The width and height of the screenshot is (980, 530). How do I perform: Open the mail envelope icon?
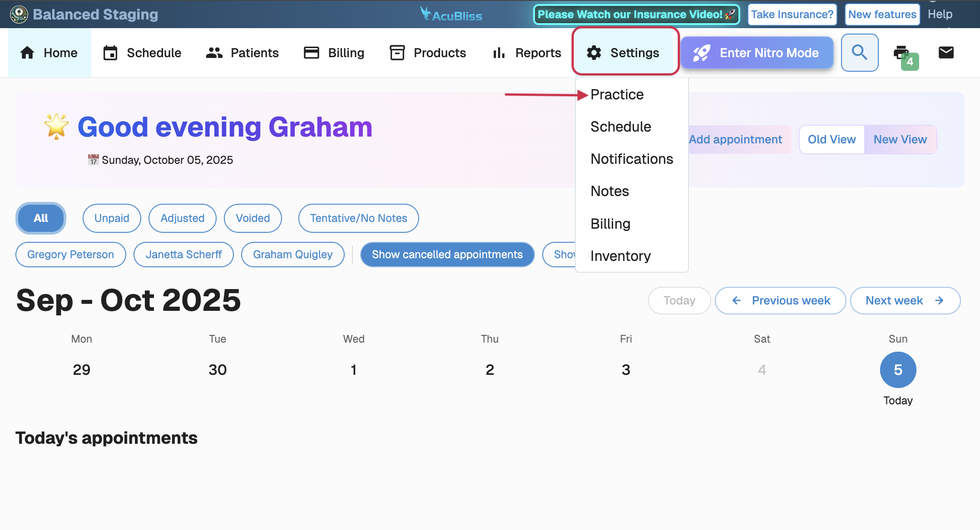(946, 53)
